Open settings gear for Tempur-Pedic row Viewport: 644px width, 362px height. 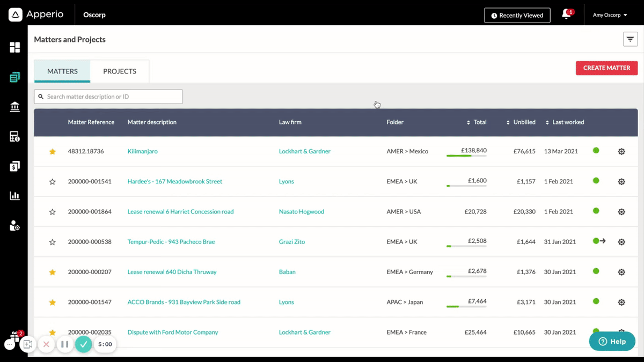click(x=621, y=242)
